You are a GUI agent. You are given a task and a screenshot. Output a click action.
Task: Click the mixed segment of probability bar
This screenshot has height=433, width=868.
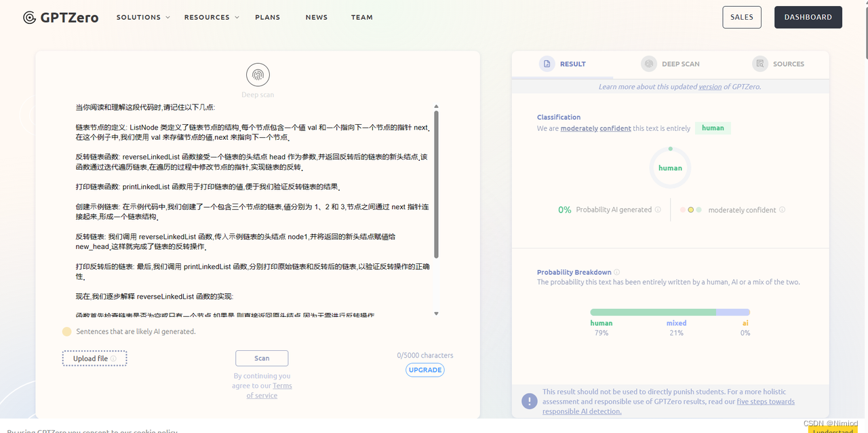[x=733, y=312]
